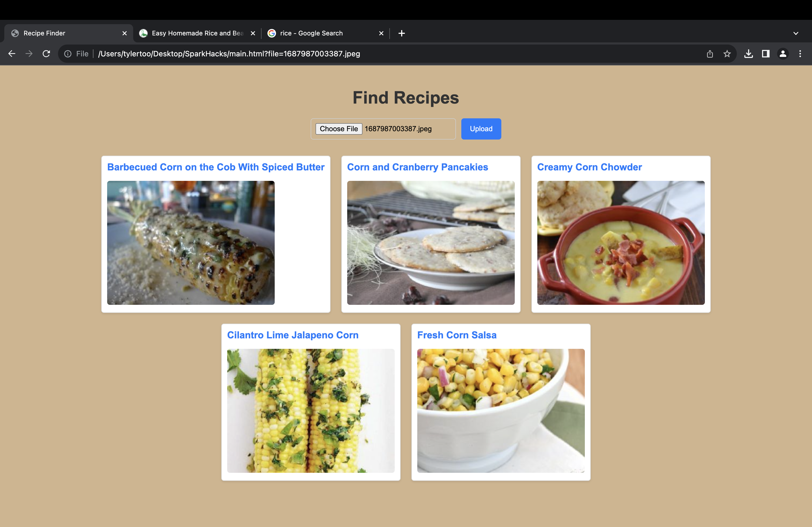Click the blue Upload button
This screenshot has height=527, width=812.
(481, 129)
